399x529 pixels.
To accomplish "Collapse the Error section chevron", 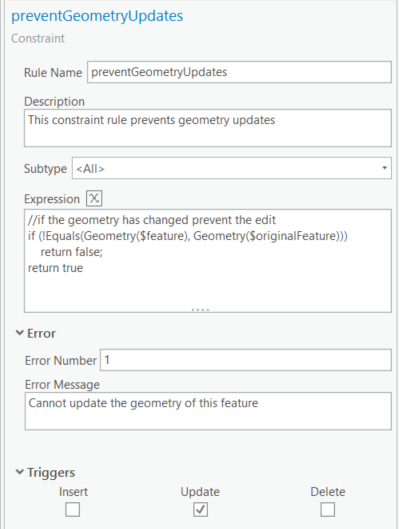I will (20, 333).
